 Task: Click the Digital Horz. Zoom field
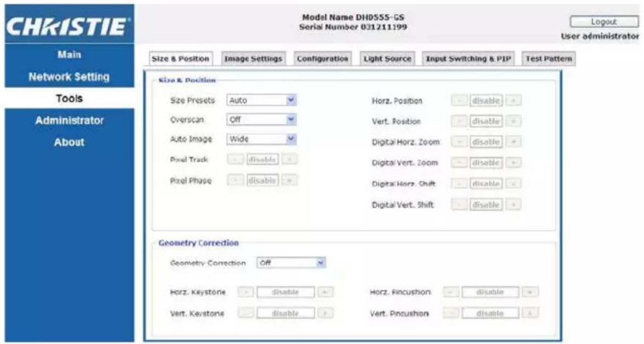[x=486, y=142]
